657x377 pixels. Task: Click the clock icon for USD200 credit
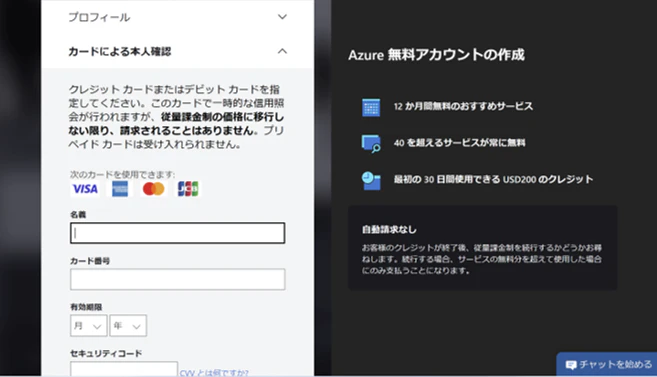371,181
